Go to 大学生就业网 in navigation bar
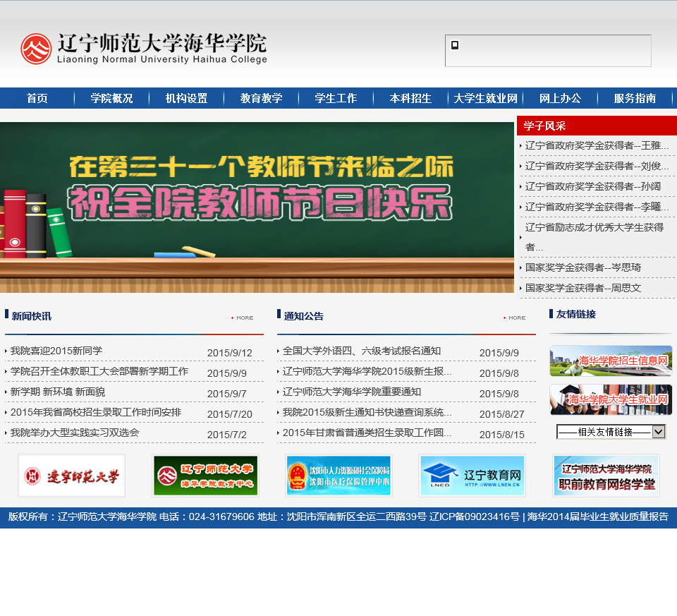 (485, 98)
